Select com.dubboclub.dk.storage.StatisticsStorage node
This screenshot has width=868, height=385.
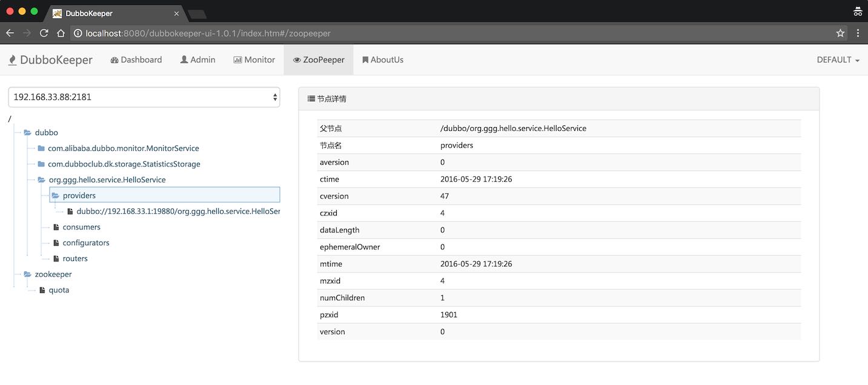[x=124, y=163]
